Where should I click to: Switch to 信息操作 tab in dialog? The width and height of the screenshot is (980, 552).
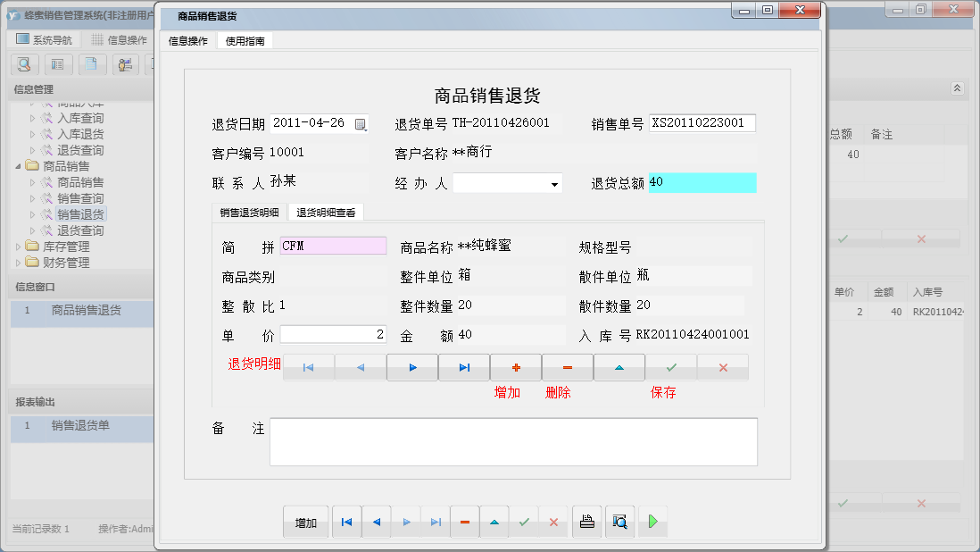[x=188, y=41]
